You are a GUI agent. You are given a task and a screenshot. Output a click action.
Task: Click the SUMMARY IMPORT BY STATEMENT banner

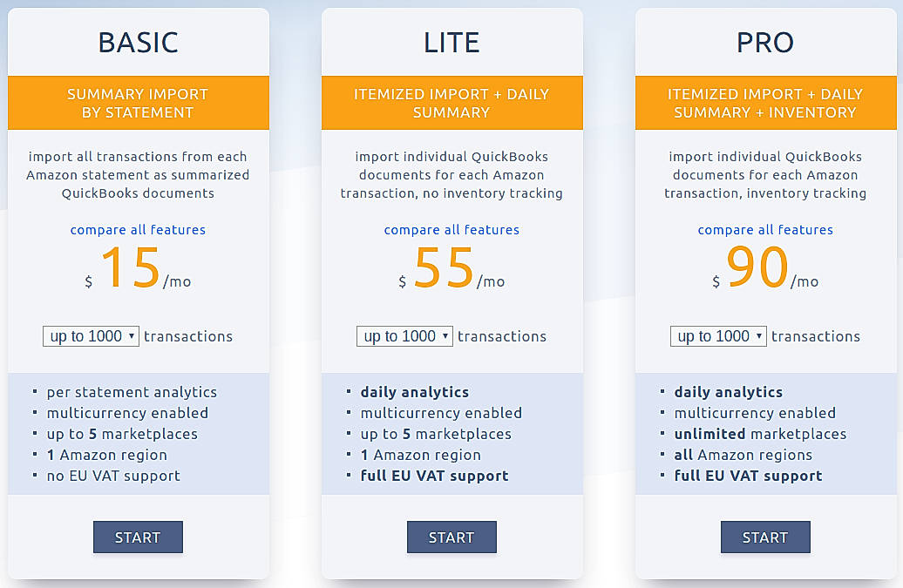(138, 103)
